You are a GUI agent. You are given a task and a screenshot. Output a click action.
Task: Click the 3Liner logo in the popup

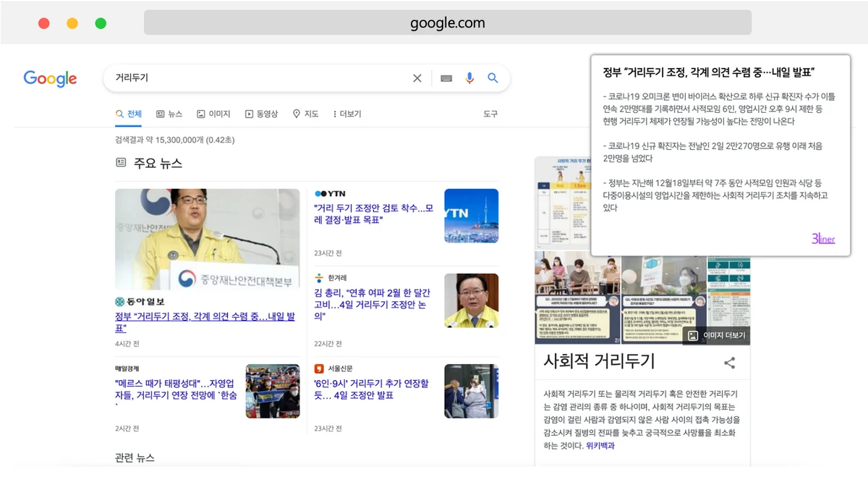coord(823,239)
